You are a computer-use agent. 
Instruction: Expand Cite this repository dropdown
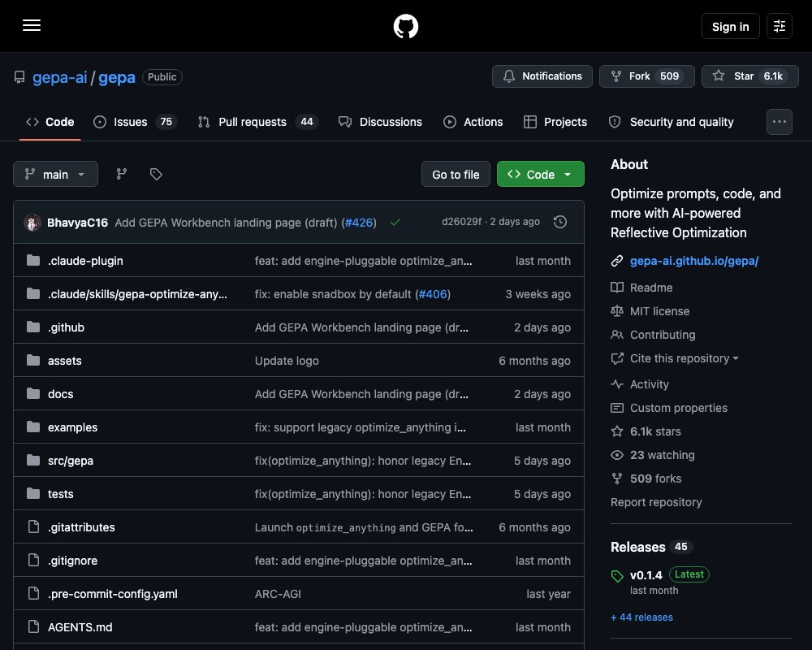point(684,358)
